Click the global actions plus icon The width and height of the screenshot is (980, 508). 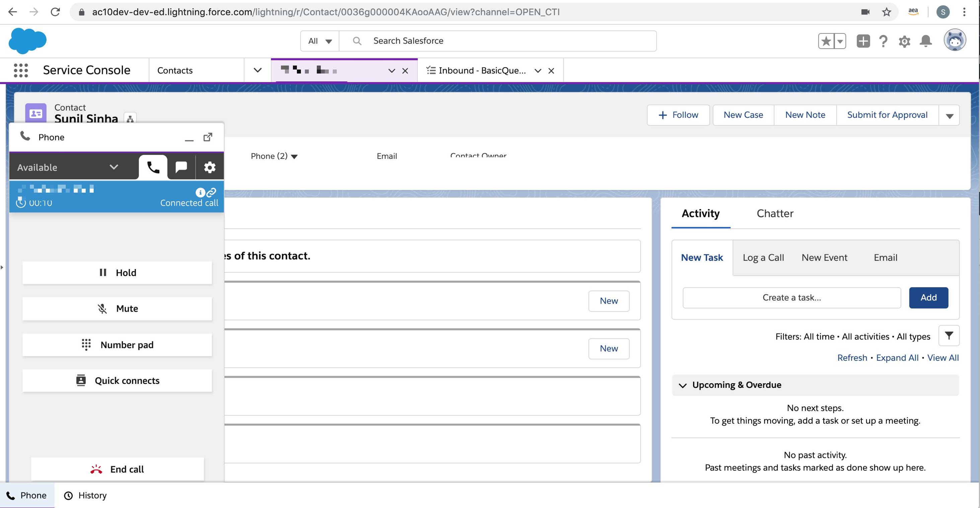tap(863, 41)
